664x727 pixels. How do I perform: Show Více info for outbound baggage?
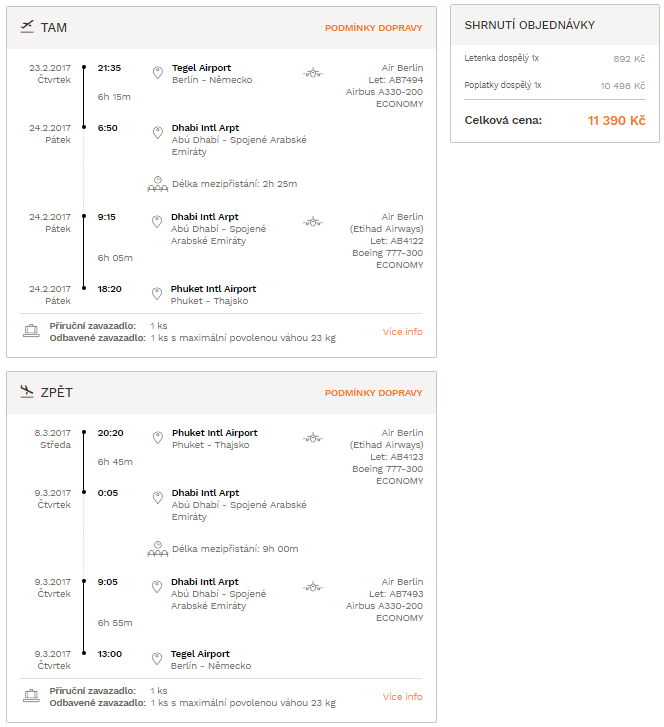pos(402,332)
